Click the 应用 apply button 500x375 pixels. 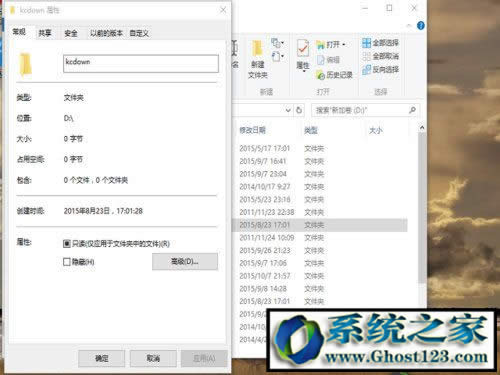coord(204,358)
